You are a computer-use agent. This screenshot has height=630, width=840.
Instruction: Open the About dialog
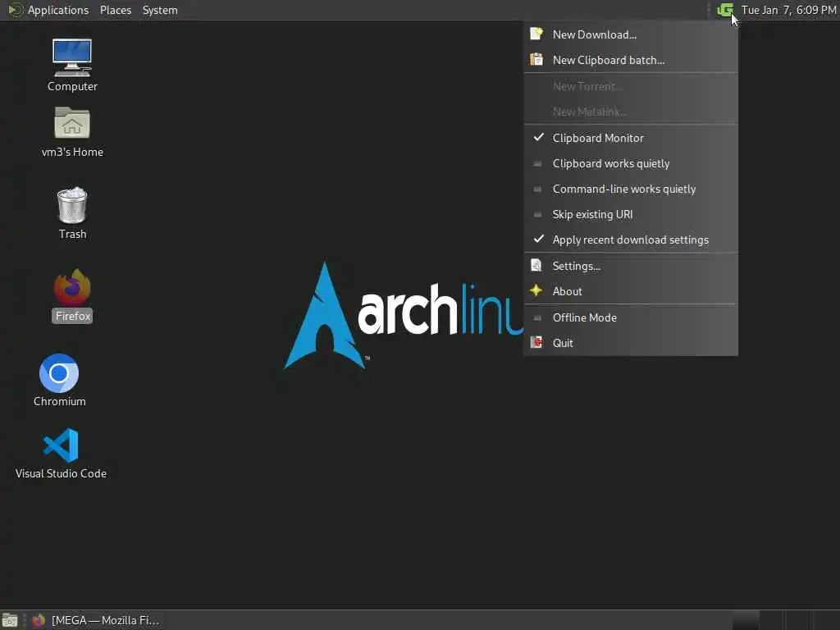tap(631, 291)
